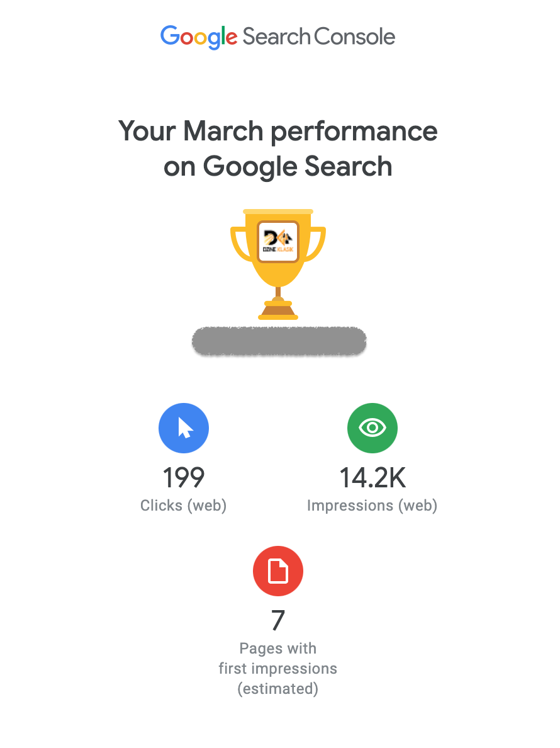Click the green eye Impressions icon
Image resolution: width=560 pixels, height=748 pixels.
point(372,428)
